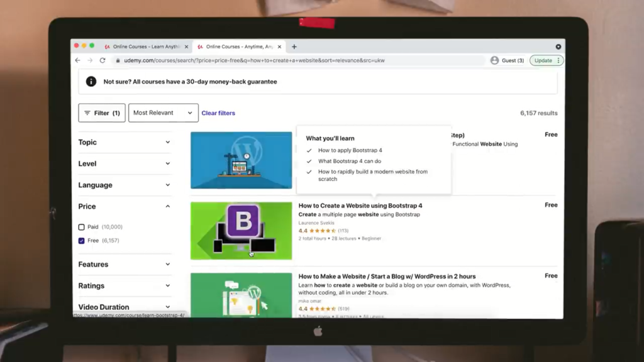Click instructor name Laurence Svekis
Image resolution: width=644 pixels, height=362 pixels.
pyautogui.click(x=316, y=223)
